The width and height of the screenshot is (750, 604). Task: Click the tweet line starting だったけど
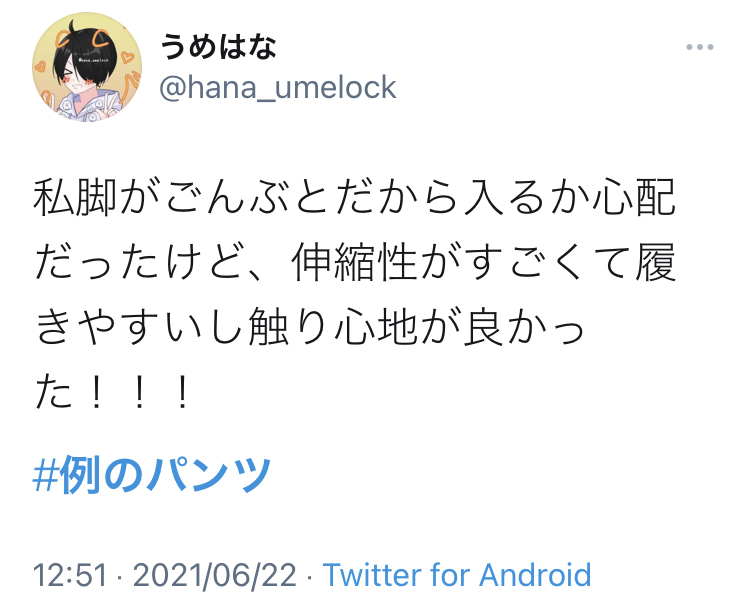pyautogui.click(x=354, y=262)
